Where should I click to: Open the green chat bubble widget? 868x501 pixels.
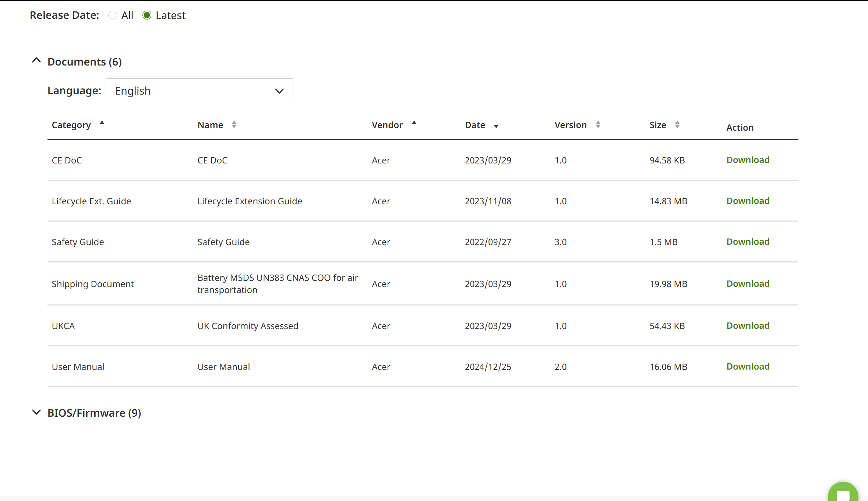843,493
